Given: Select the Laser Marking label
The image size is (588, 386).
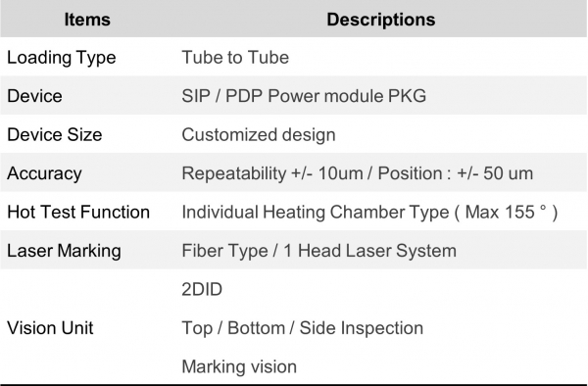Looking at the screenshot, I should [x=64, y=251].
